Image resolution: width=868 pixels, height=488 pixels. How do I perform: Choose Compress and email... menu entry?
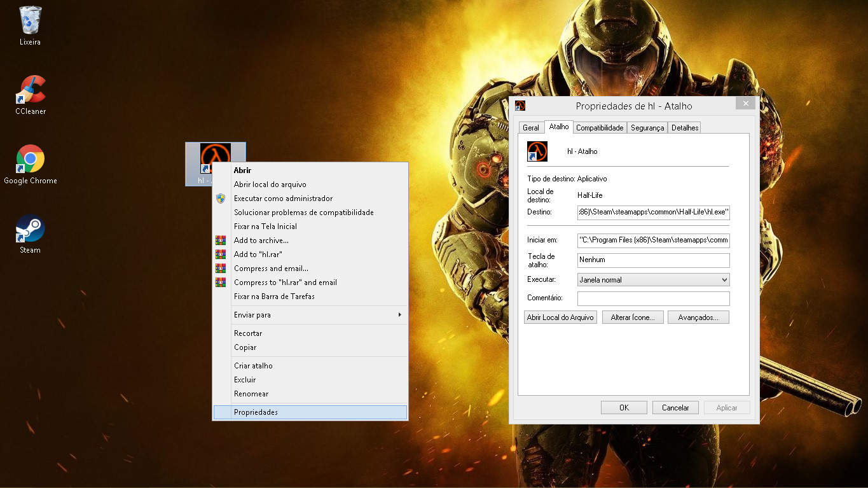point(310,268)
